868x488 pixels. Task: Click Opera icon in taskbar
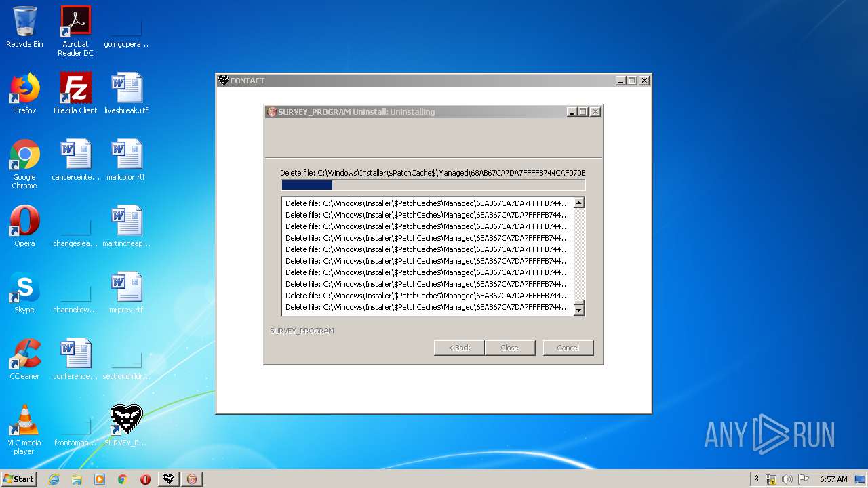click(145, 479)
